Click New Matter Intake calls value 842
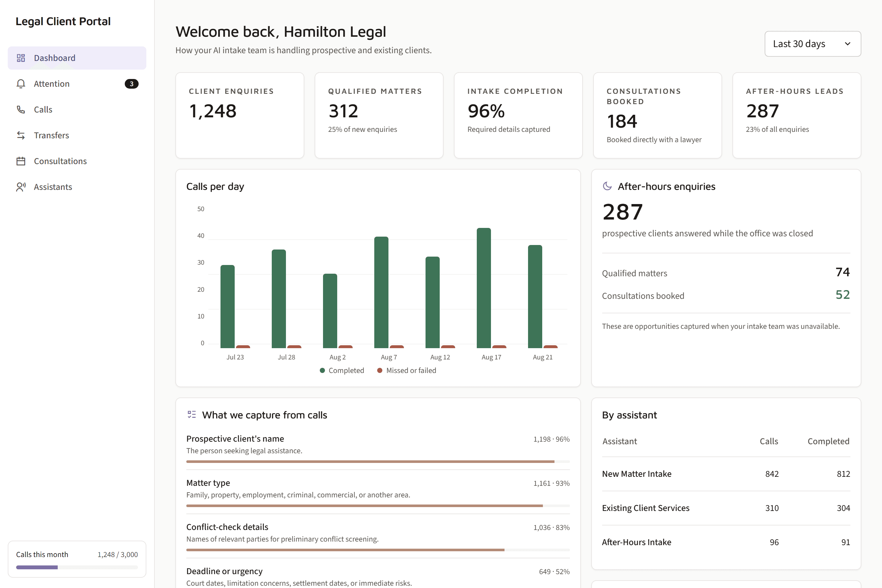Image resolution: width=882 pixels, height=588 pixels. (772, 474)
